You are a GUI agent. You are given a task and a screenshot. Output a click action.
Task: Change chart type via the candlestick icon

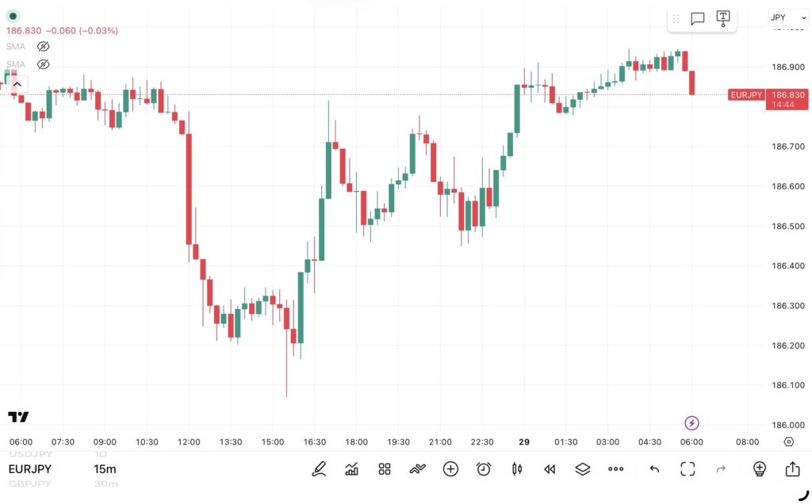517,469
